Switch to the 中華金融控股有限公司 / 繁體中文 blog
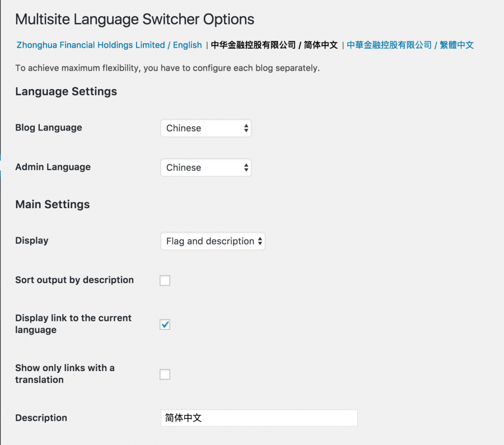Image resolution: width=504 pixels, height=445 pixels. coord(410,45)
